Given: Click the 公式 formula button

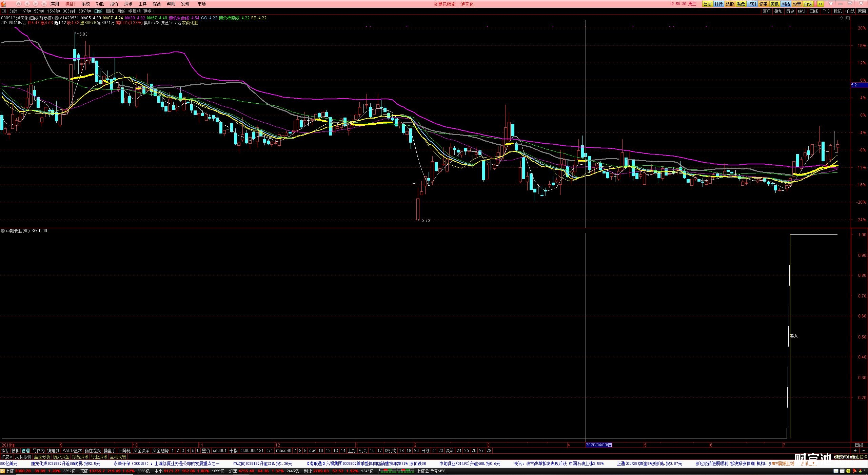Looking at the screenshot, I should point(707,4).
